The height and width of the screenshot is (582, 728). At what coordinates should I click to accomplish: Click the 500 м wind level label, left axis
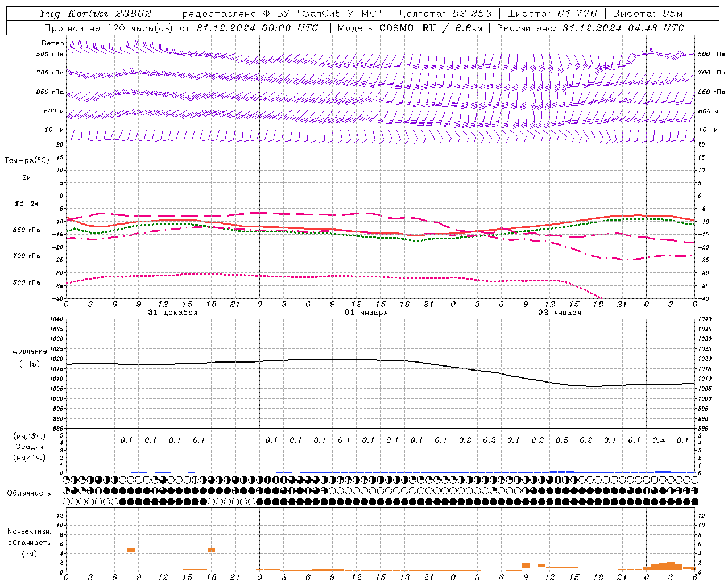[54, 111]
